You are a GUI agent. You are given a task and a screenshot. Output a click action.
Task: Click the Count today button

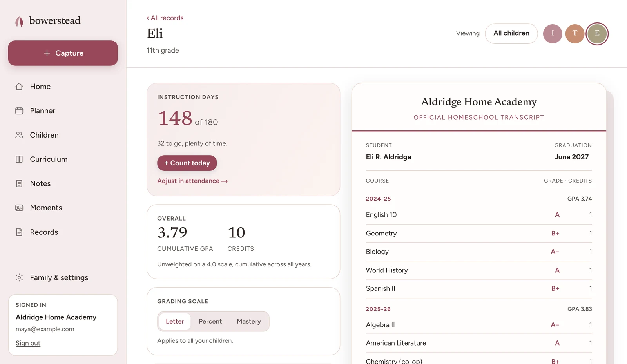click(187, 163)
